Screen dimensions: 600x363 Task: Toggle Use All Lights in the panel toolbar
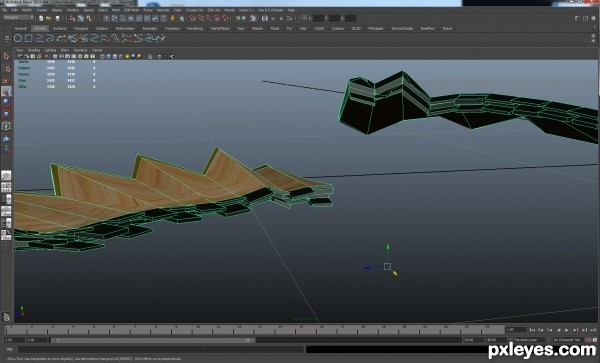pos(127,56)
